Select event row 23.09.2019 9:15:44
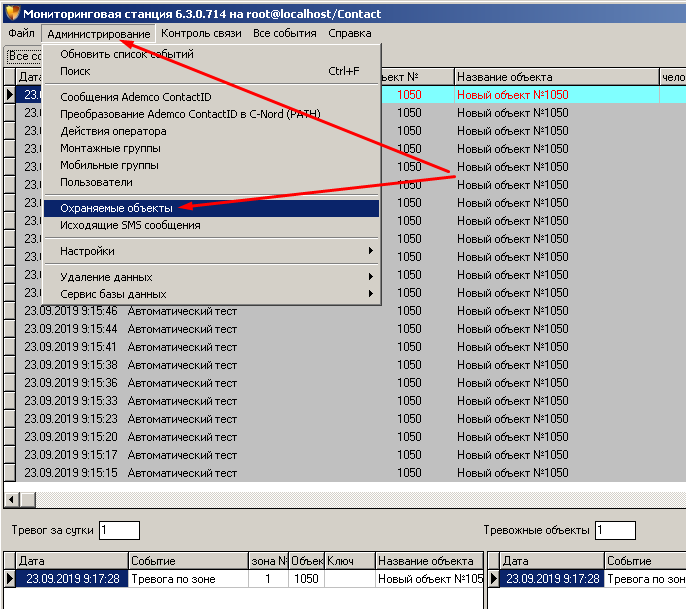This screenshot has height=609, width=686. 351,329
